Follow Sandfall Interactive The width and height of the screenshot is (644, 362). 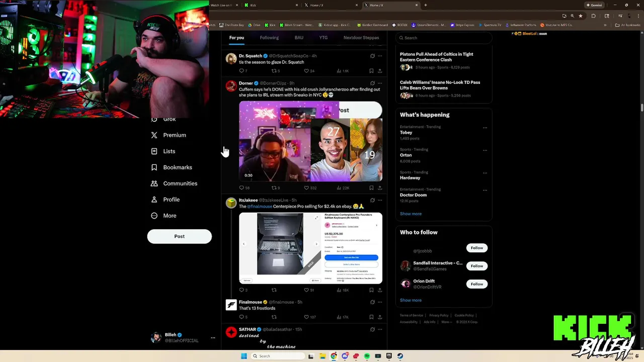[477, 266]
